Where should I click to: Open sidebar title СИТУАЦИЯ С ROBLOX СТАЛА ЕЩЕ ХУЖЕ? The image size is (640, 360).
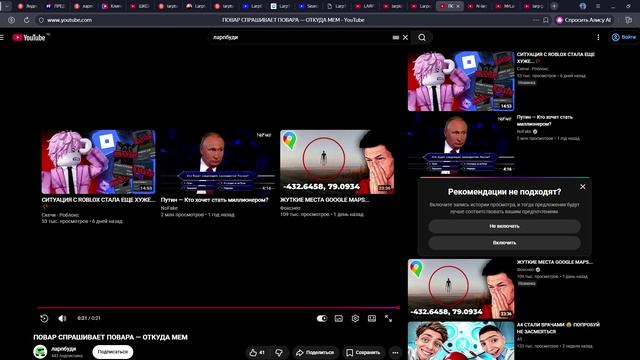point(556,58)
